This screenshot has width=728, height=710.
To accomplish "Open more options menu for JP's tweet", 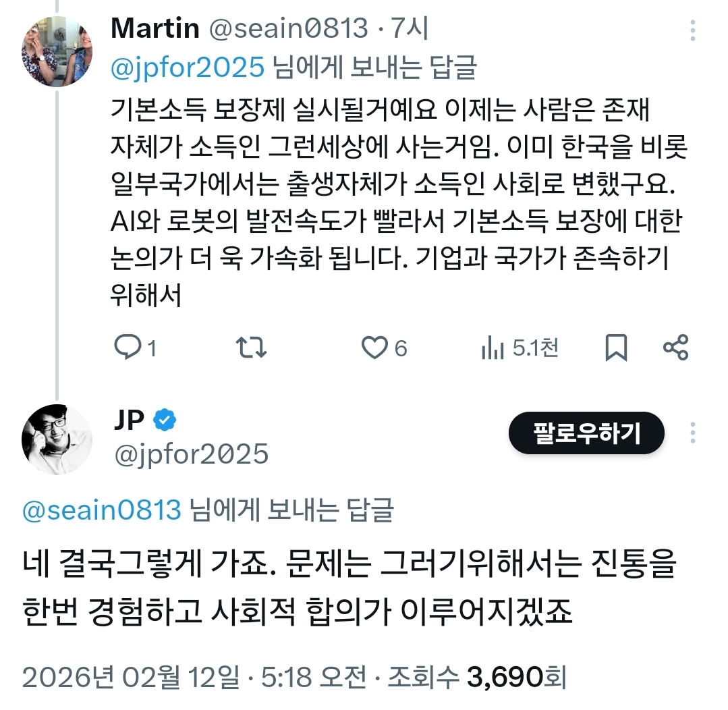I will click(x=694, y=433).
